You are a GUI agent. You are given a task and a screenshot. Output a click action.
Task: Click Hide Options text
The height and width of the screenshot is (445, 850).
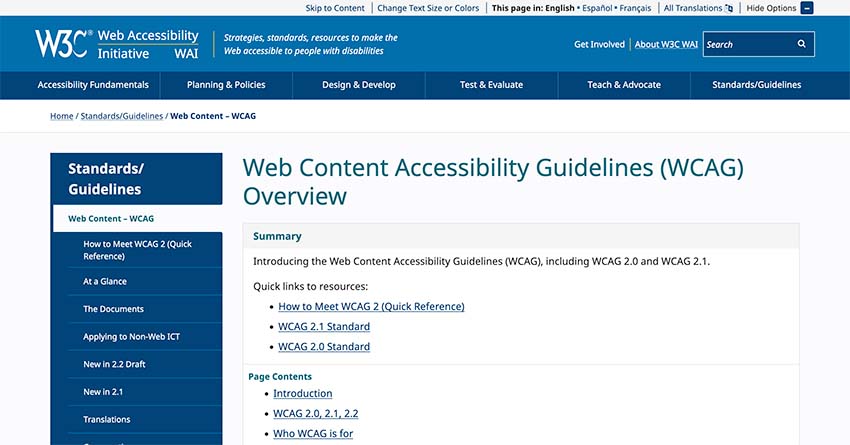771,8
